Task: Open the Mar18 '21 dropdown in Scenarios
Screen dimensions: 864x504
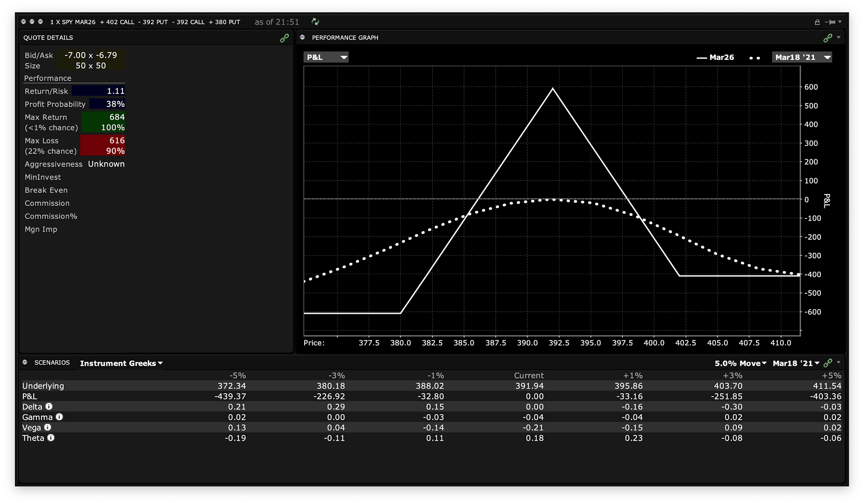Action: (796, 363)
